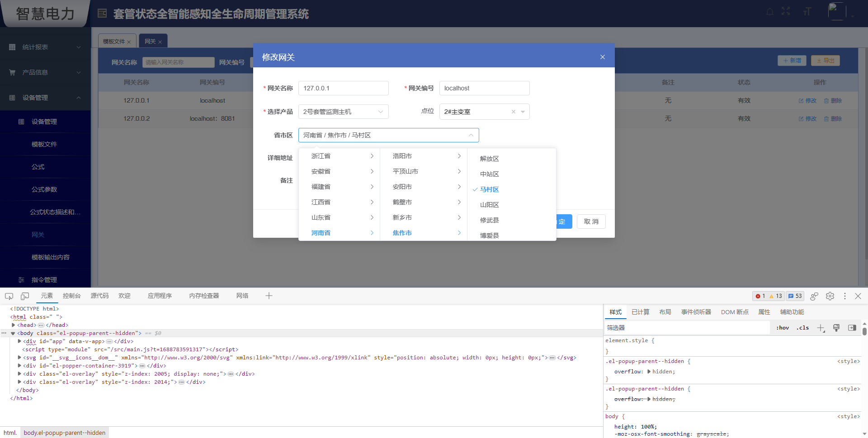The width and height of the screenshot is (868, 438).
Task: Click 删除 link for 127.0.0.2 row
Action: click(833, 118)
